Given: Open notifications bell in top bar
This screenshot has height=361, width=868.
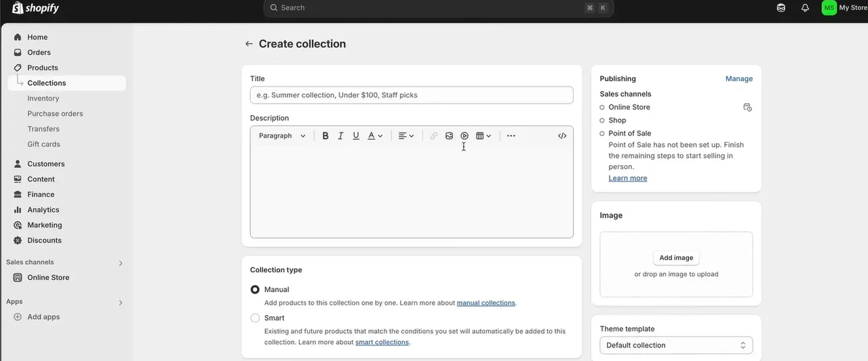Looking at the screenshot, I should (805, 8).
